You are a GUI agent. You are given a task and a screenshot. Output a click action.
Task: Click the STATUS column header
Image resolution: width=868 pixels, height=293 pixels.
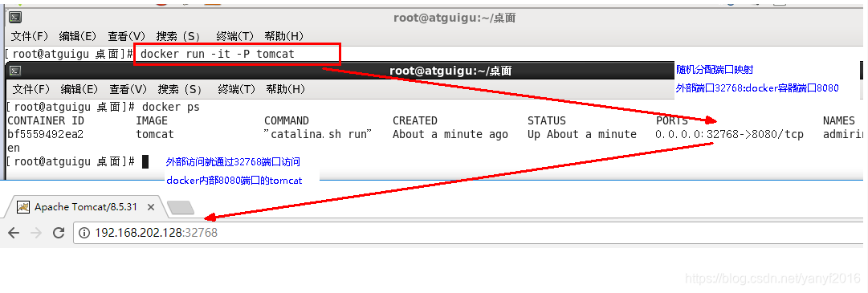547,120
